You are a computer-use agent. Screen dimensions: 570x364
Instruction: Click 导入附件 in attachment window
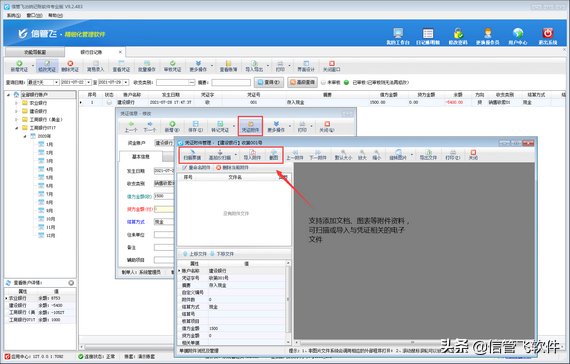[252, 155]
